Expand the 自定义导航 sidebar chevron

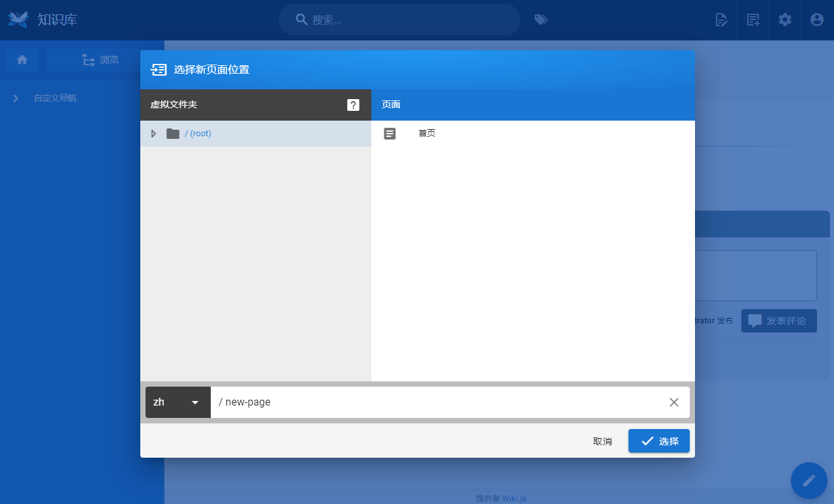[16, 98]
